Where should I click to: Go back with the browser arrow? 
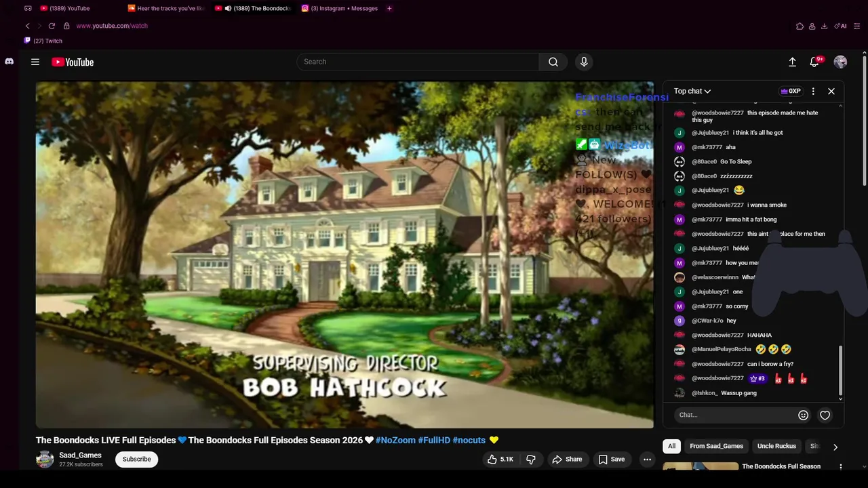[x=27, y=26]
